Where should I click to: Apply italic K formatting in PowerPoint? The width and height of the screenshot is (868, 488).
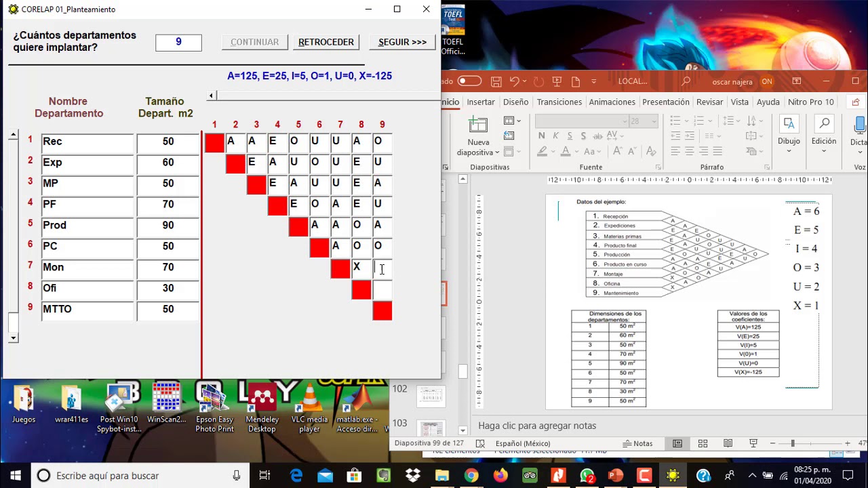555,136
